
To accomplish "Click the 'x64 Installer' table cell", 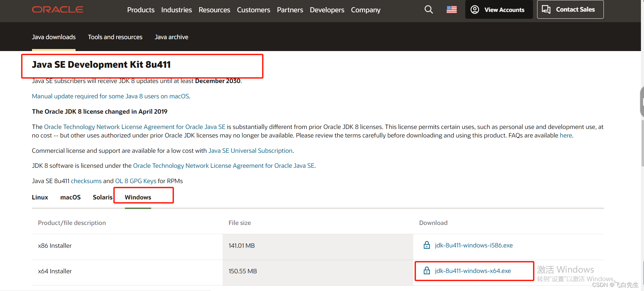I will click(x=55, y=271).
